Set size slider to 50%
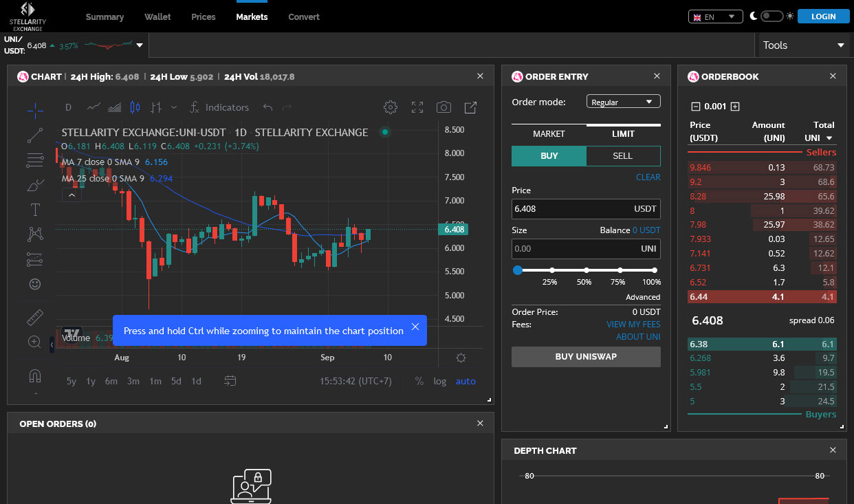 (586, 271)
